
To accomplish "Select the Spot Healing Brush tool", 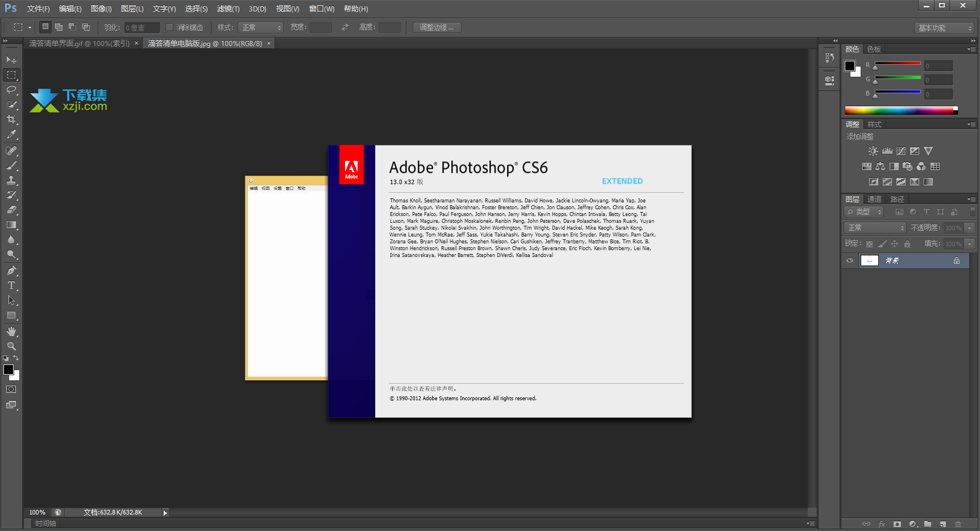I will 11,151.
